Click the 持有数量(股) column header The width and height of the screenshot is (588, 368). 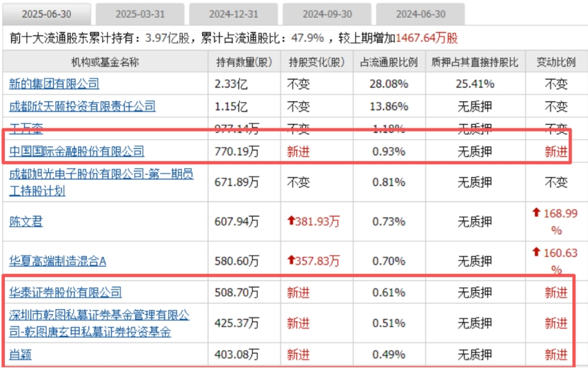point(244,62)
